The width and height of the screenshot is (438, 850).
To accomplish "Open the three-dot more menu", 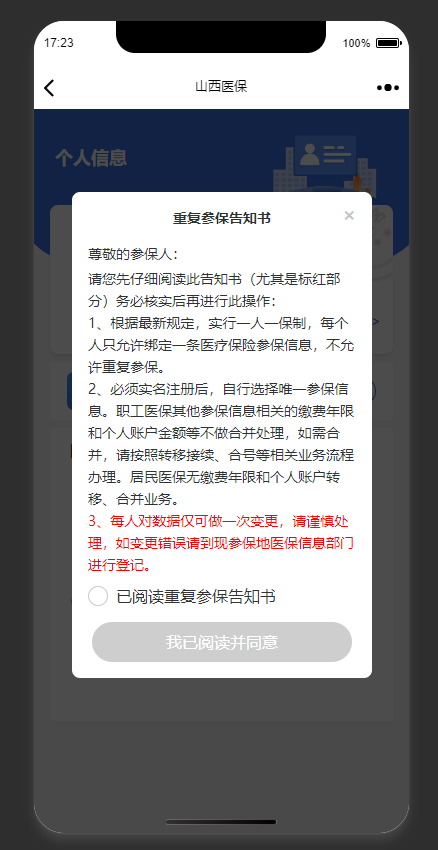I will [388, 87].
